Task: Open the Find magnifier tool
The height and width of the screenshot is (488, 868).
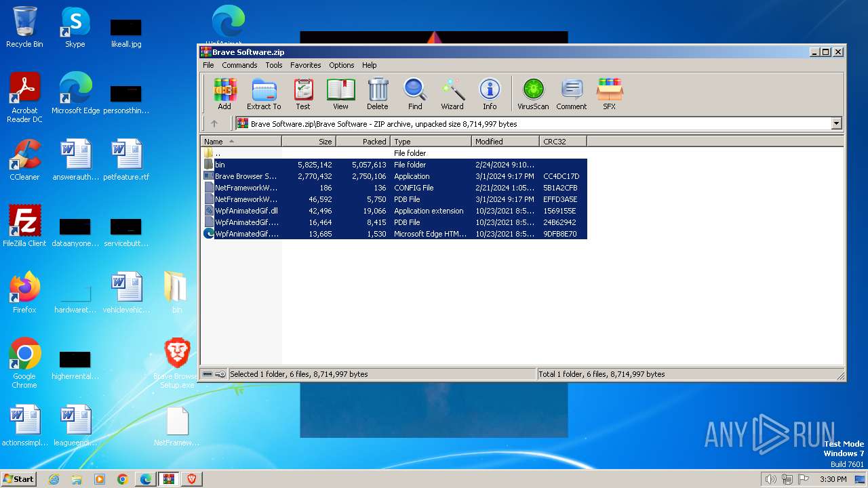Action: [415, 94]
